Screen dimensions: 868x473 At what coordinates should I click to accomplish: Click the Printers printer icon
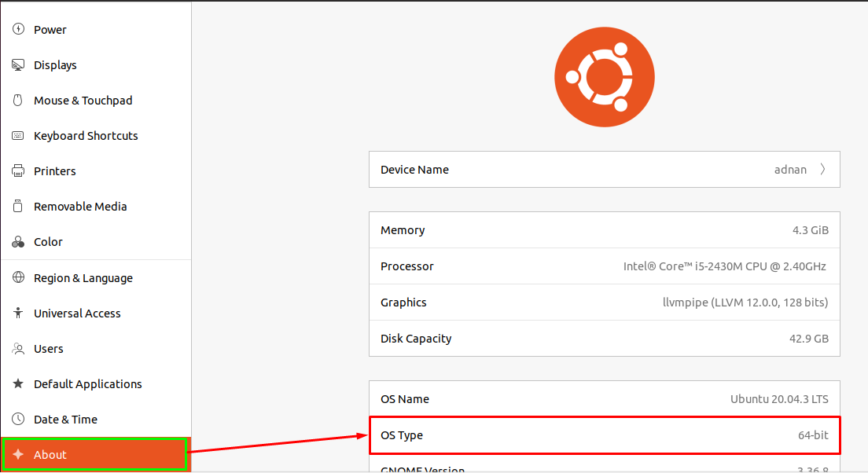click(x=18, y=171)
